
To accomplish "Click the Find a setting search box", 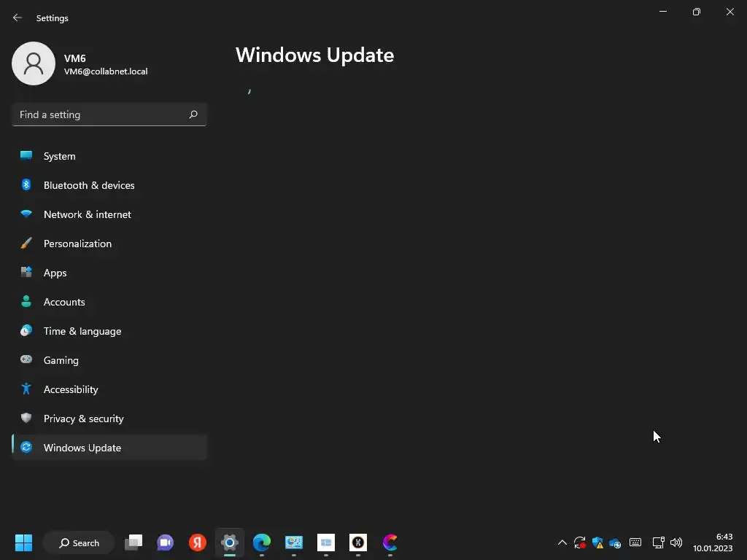I will click(x=109, y=114).
